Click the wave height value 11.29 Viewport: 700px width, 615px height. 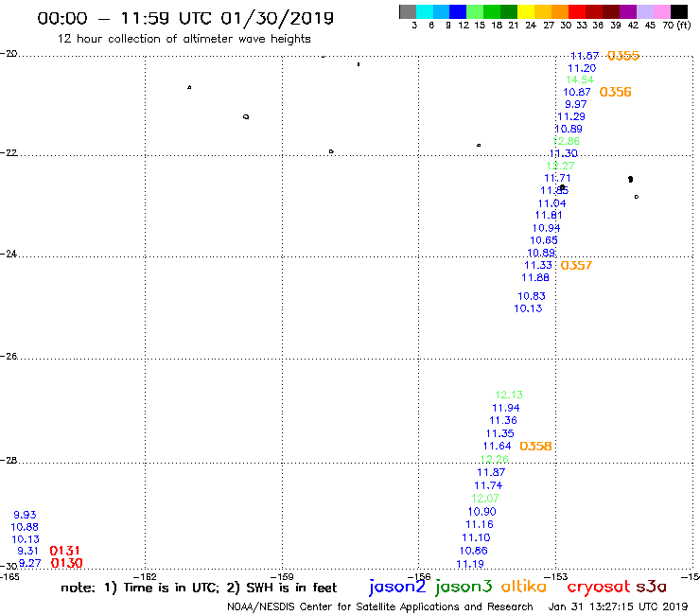pyautogui.click(x=571, y=116)
